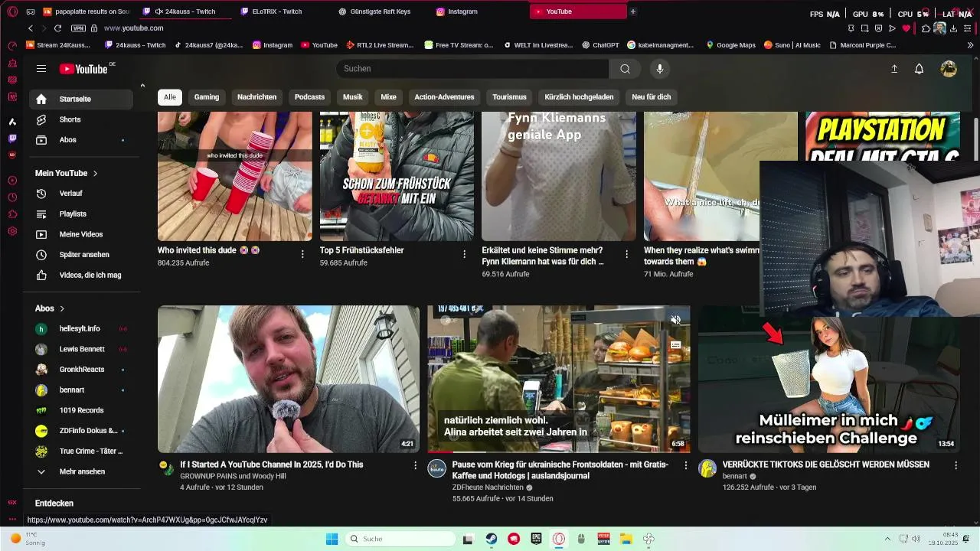980x551 pixels.
Task: Open File Explorer from the taskbar
Action: (626, 539)
